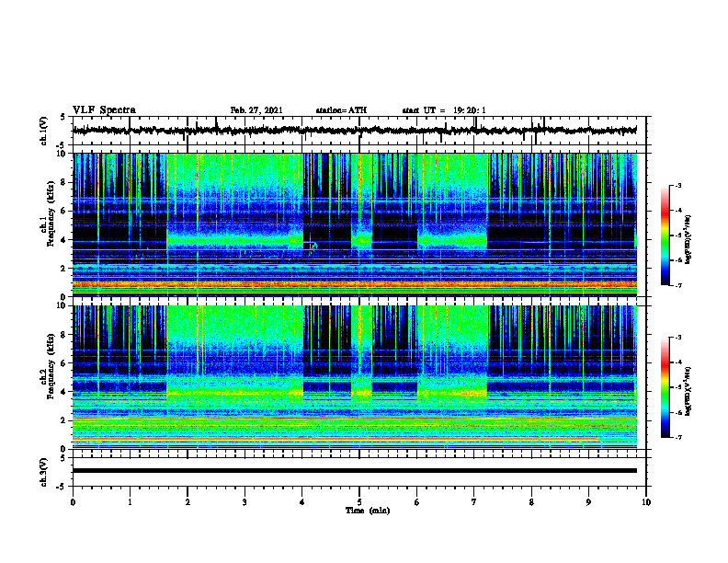728x563 pixels.
Task: Click the "10" label at the time axis end
Action: pos(646,502)
